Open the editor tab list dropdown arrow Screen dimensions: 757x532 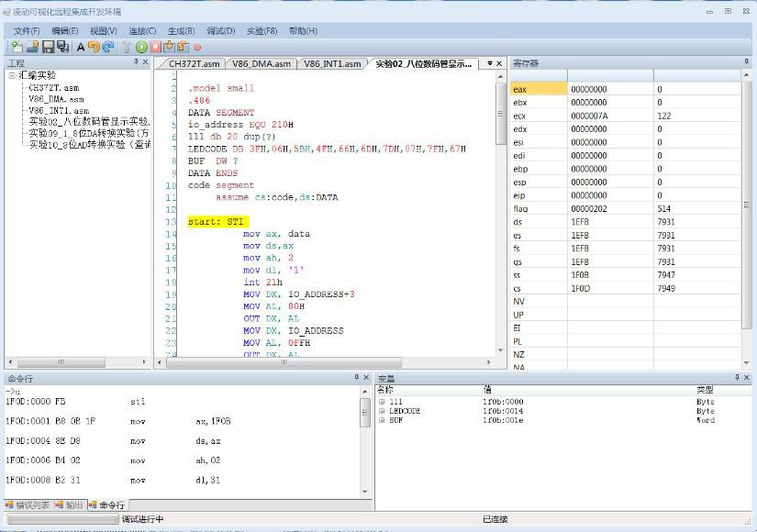(x=488, y=63)
